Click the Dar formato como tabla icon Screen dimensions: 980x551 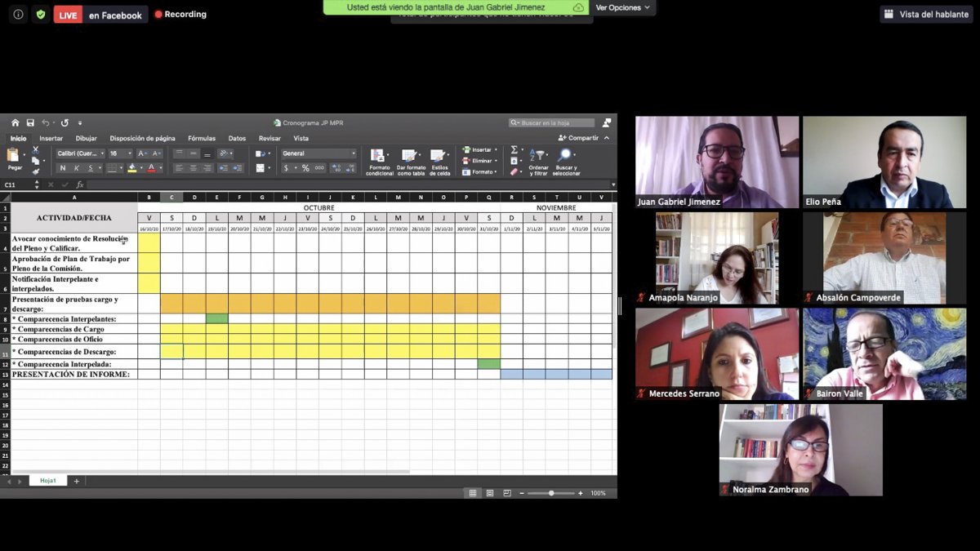[411, 161]
